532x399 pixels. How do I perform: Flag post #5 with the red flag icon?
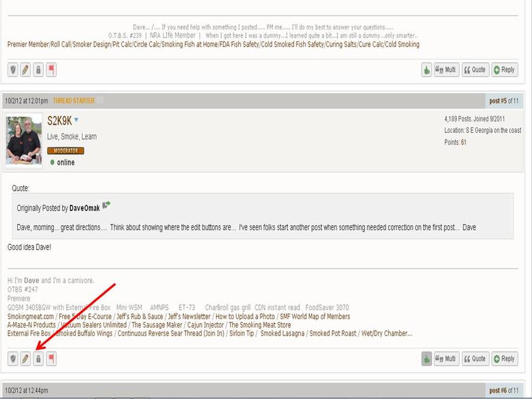(51, 359)
